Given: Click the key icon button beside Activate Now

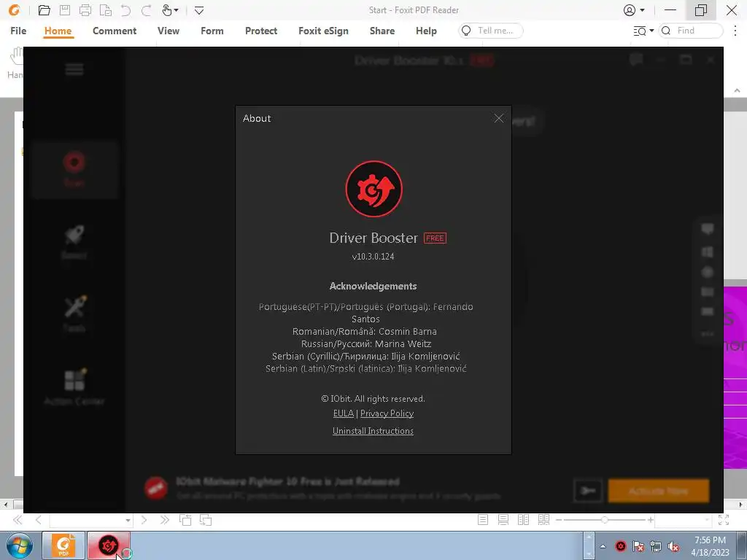Looking at the screenshot, I should coord(588,491).
